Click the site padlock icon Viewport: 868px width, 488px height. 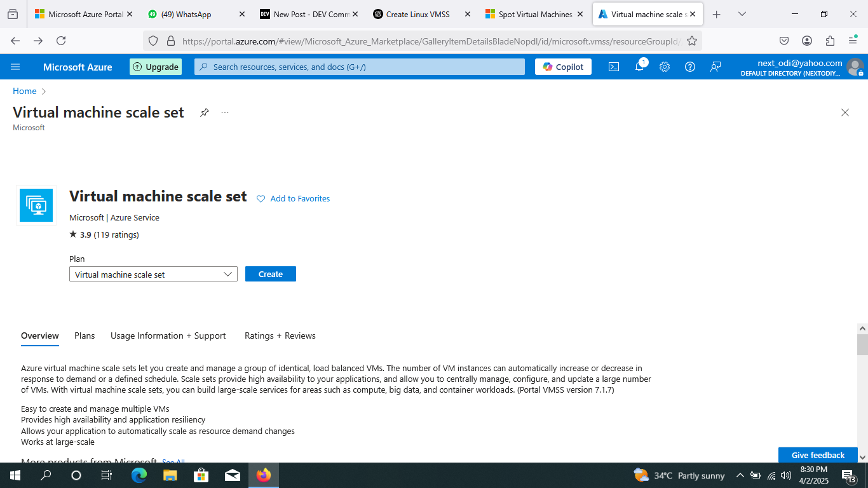pyautogui.click(x=170, y=41)
